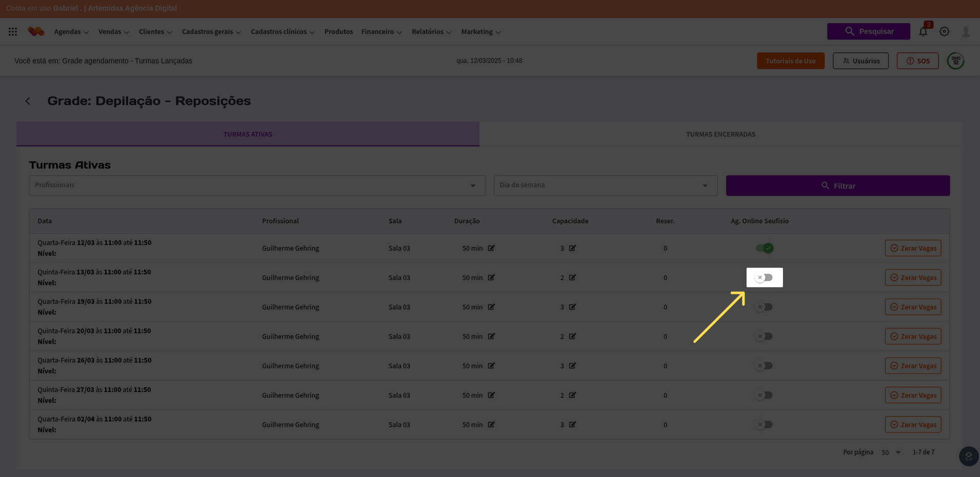Viewport: 980px width, 477px height.
Task: Edit capacity for Quinta-Feira 13/03 class
Action: click(x=572, y=277)
